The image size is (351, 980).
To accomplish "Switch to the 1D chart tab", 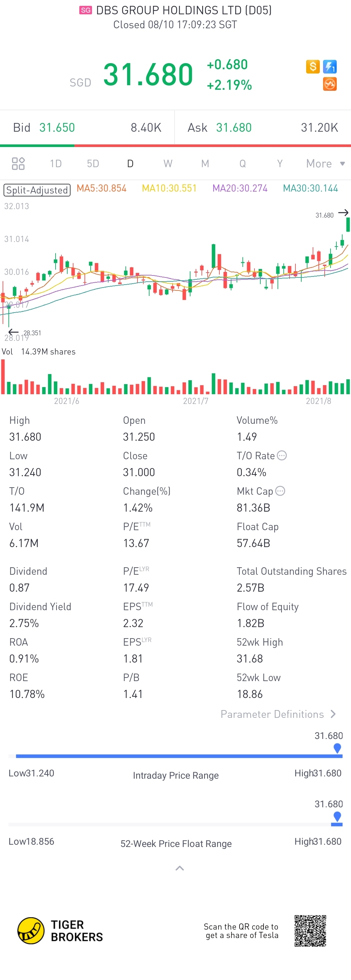I will click(x=56, y=164).
